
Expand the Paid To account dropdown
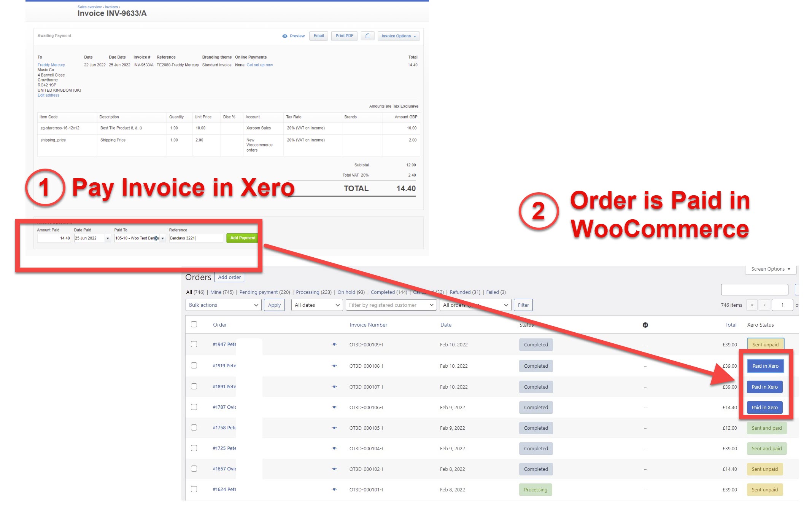click(x=162, y=238)
